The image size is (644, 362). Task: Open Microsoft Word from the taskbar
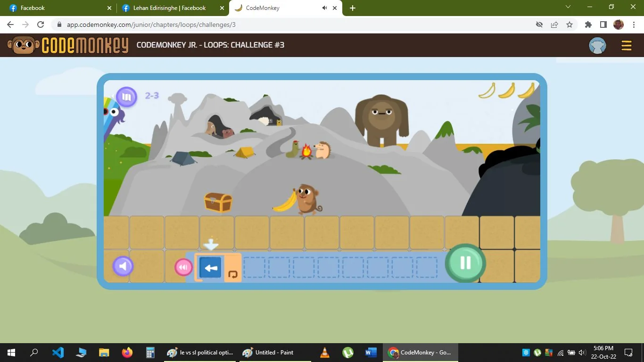[x=371, y=353]
